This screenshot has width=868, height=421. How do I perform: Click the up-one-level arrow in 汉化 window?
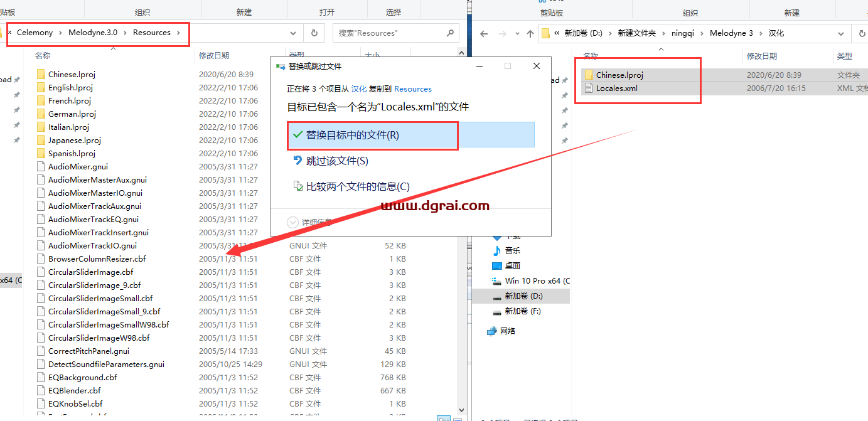530,33
